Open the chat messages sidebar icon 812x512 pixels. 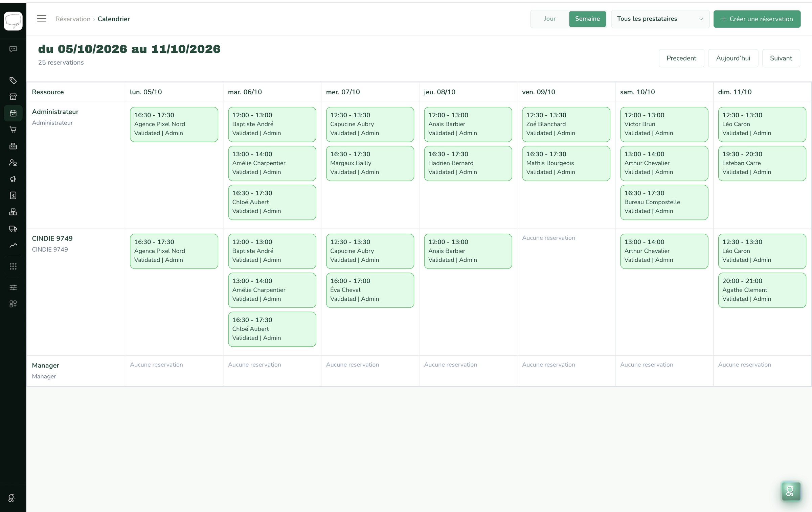pos(13,49)
